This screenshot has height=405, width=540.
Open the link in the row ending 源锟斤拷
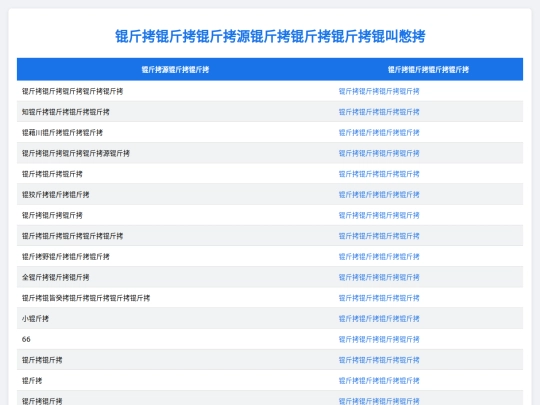coord(379,153)
